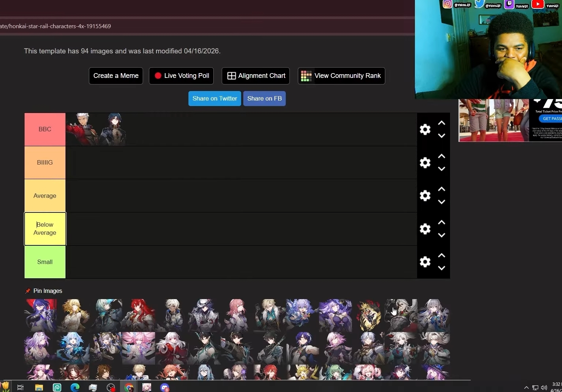Click the GET PASSES ad button

[551, 118]
